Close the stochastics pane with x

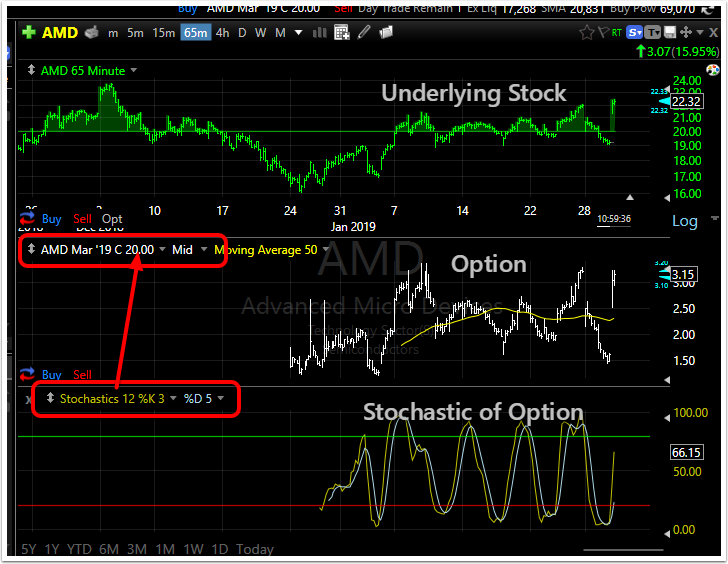(28, 399)
